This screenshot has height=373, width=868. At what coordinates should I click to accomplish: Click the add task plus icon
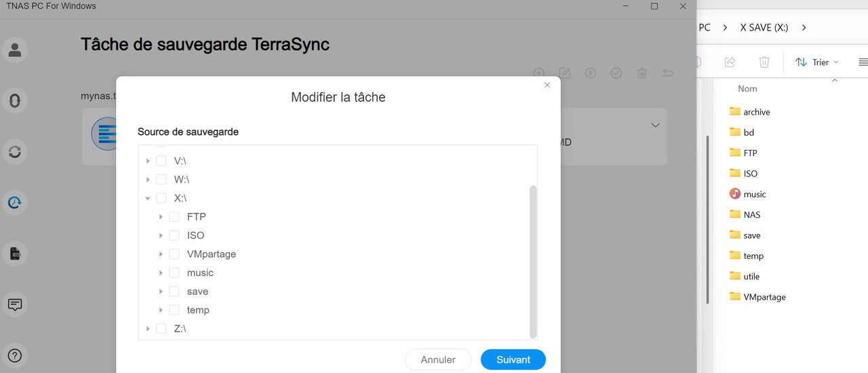pyautogui.click(x=539, y=73)
